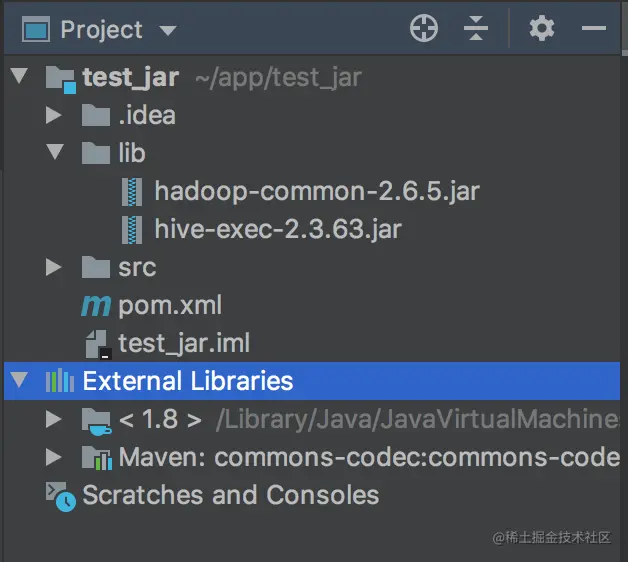Collapse the lib folder arrow
This screenshot has width=628, height=562.
[54, 153]
